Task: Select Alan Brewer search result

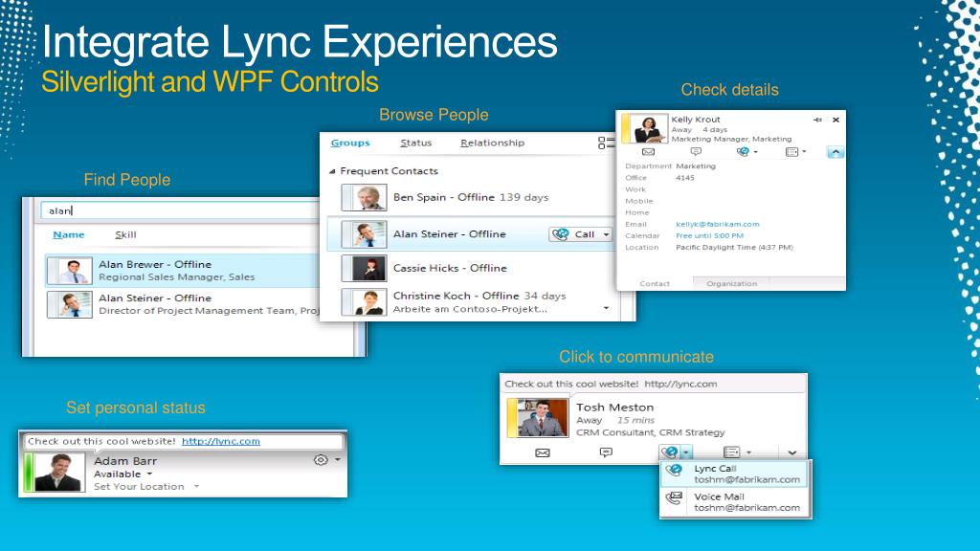Action: tap(183, 271)
